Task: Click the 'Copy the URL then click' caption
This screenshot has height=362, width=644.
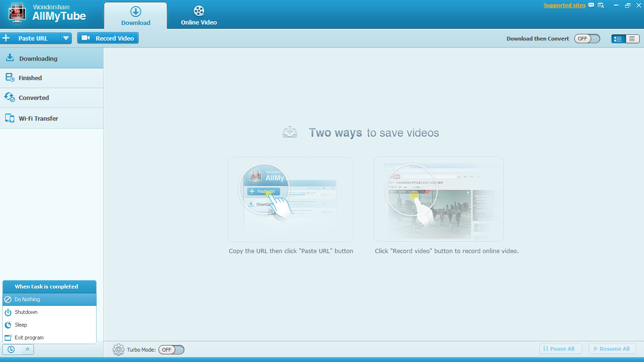Action: (x=291, y=251)
